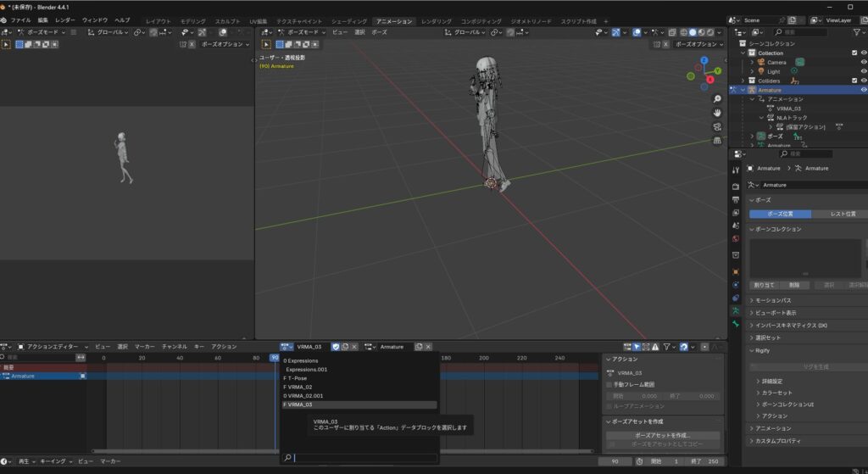Select F T-Pose action from list
Screen dimensions: 868x474
click(296, 378)
